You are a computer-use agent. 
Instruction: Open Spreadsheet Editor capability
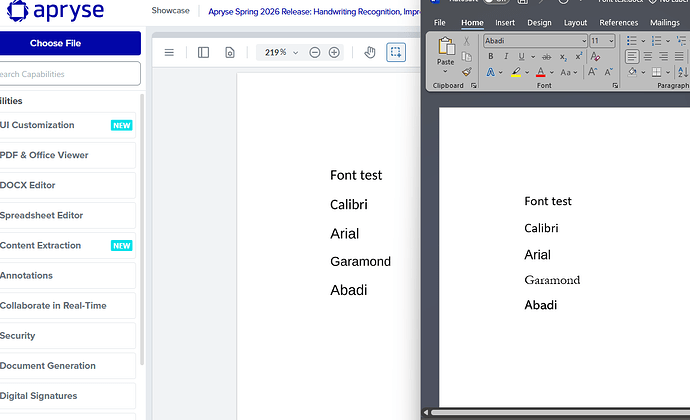pyautogui.click(x=67, y=215)
